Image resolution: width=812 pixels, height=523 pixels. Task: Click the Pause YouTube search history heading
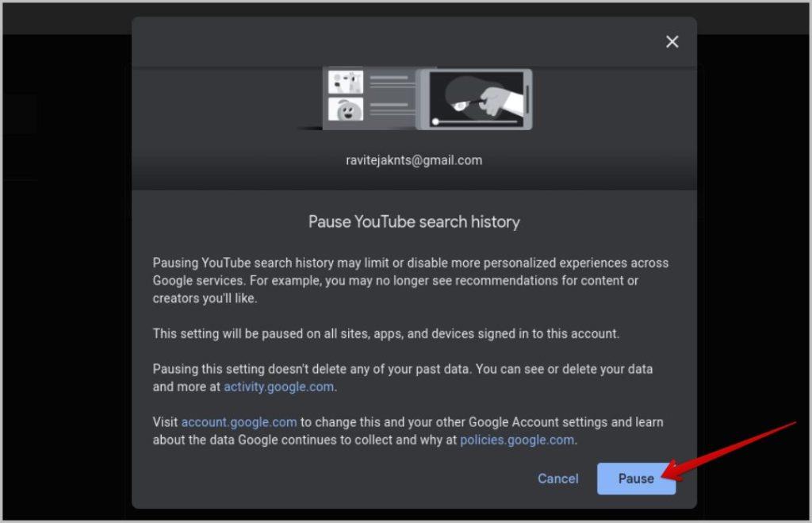pos(414,221)
